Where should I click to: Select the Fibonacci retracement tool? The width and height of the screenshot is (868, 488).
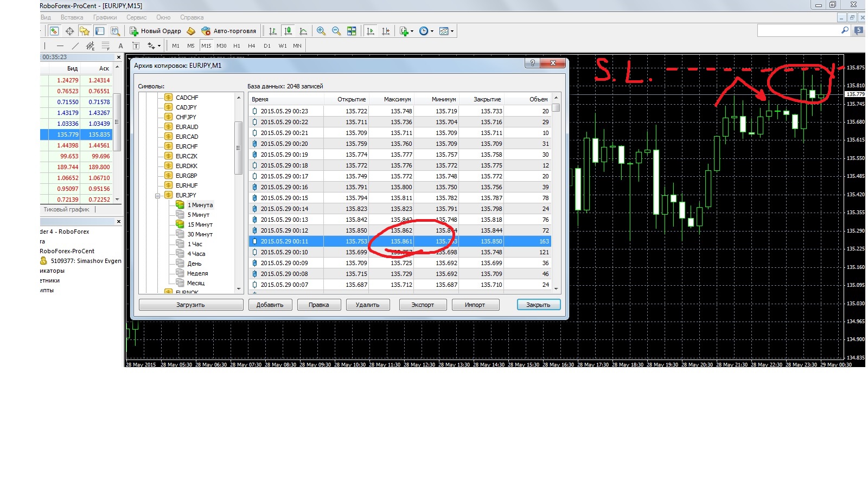pyautogui.click(x=106, y=46)
